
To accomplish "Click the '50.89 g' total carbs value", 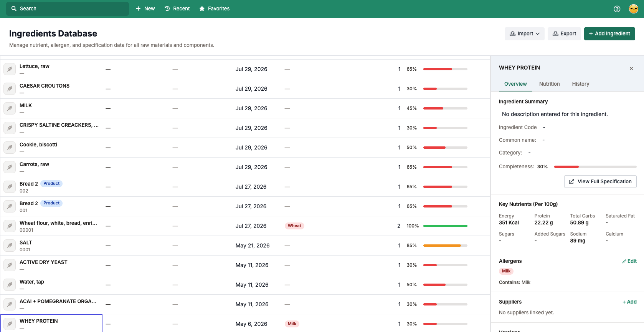I will pyautogui.click(x=580, y=223).
